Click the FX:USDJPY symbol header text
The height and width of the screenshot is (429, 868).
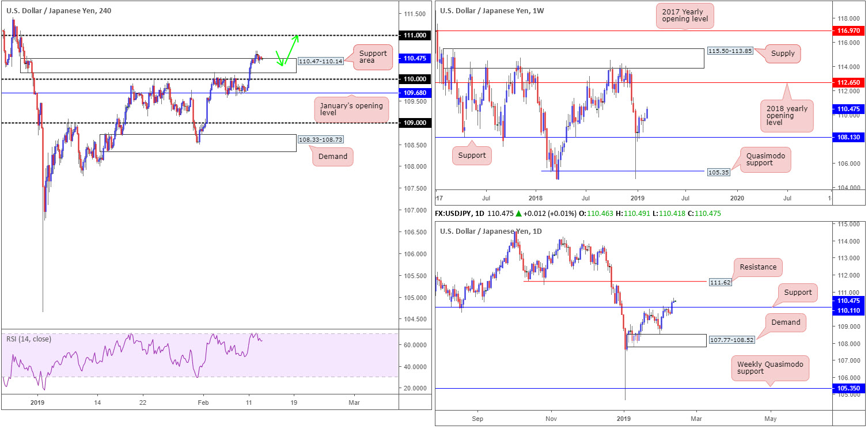[x=459, y=214]
